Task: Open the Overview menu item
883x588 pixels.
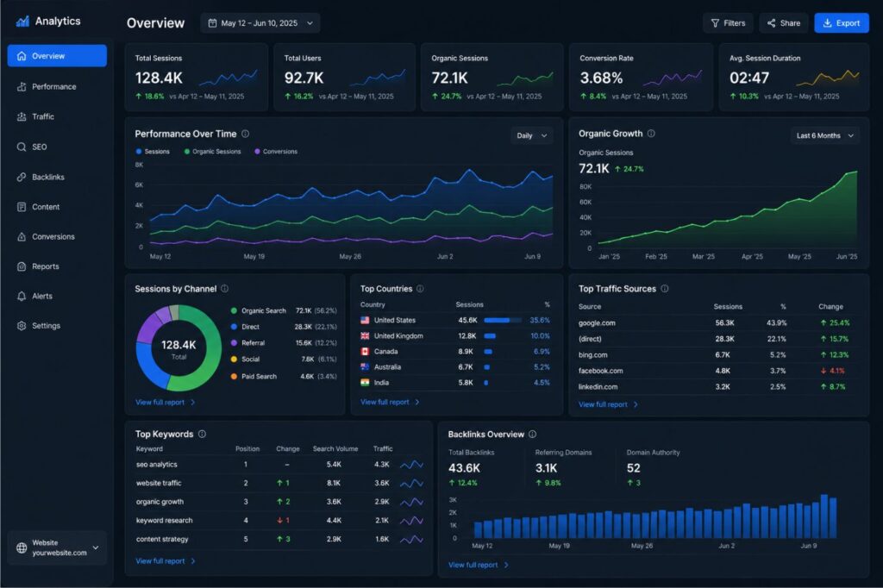Action: click(57, 56)
